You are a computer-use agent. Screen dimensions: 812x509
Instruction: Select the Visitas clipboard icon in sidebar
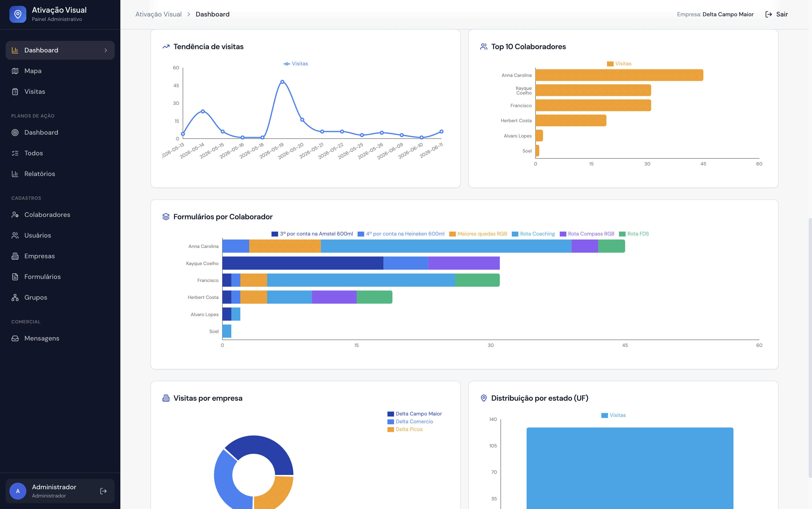coord(15,92)
